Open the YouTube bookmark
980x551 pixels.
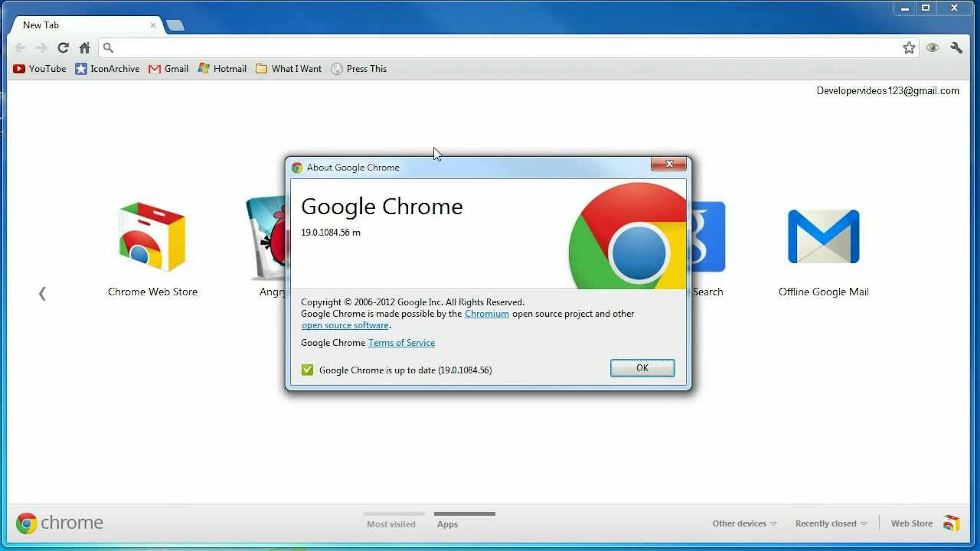coord(40,69)
